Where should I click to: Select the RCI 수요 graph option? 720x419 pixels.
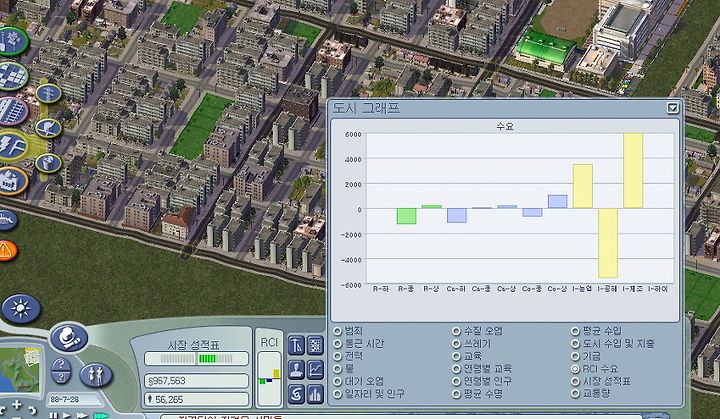[575, 368]
